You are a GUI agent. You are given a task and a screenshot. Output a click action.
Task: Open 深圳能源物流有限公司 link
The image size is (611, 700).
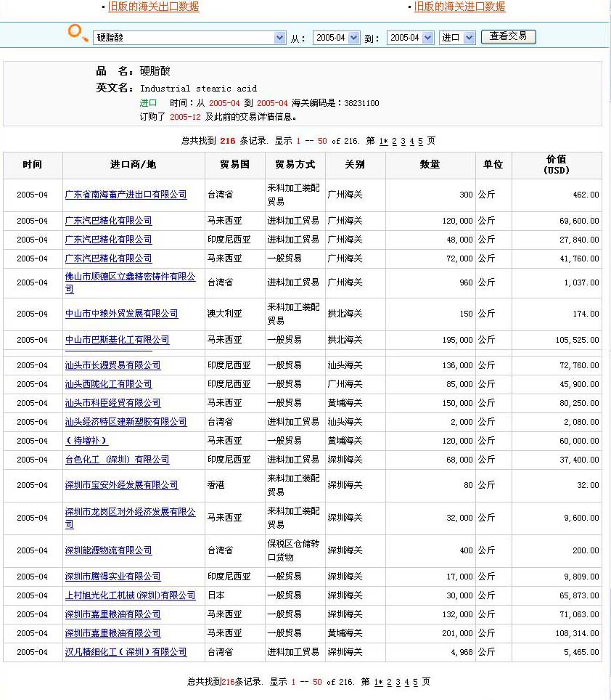click(108, 550)
